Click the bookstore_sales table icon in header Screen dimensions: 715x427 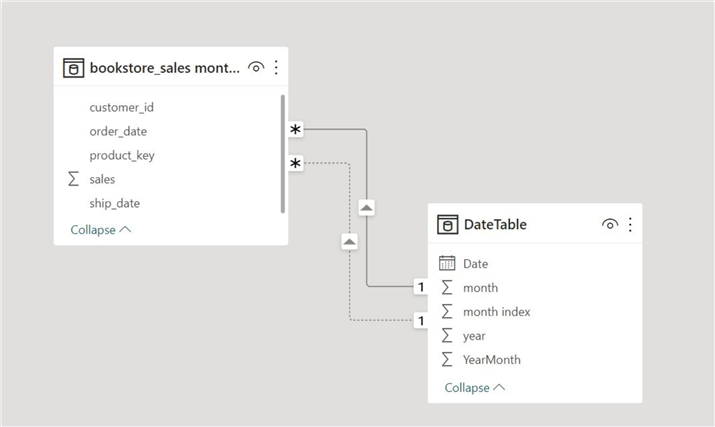[73, 68]
